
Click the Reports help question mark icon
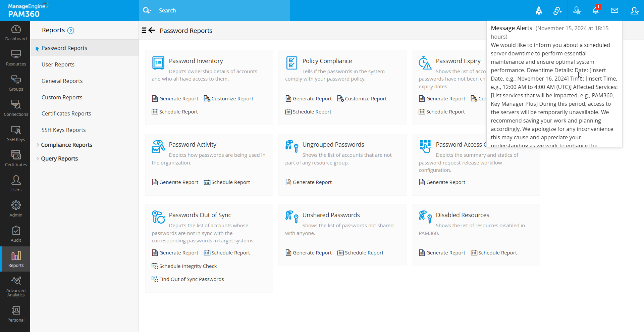coord(70,31)
